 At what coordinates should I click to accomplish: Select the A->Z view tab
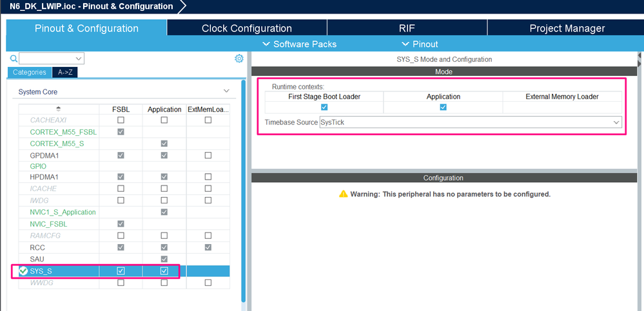point(65,72)
